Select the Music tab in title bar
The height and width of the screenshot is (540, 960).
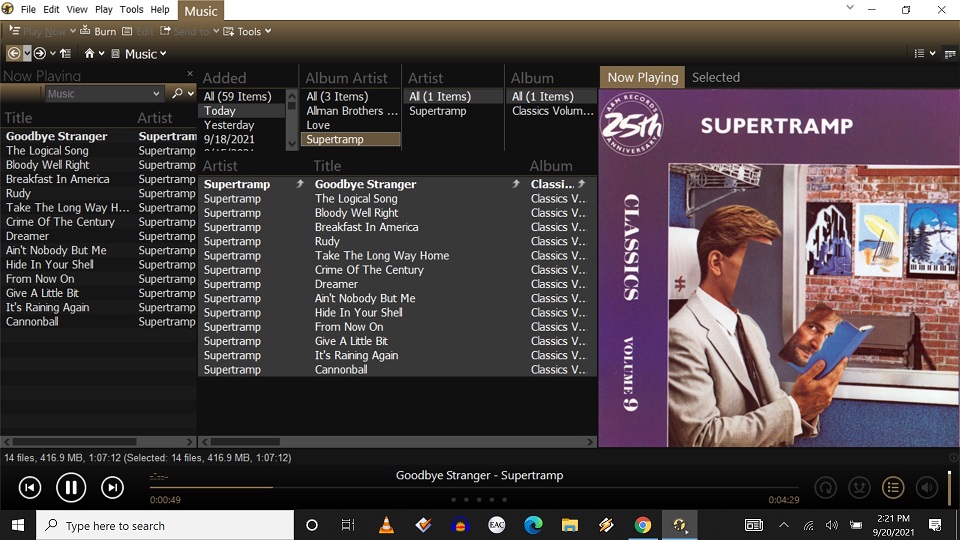[x=201, y=10]
